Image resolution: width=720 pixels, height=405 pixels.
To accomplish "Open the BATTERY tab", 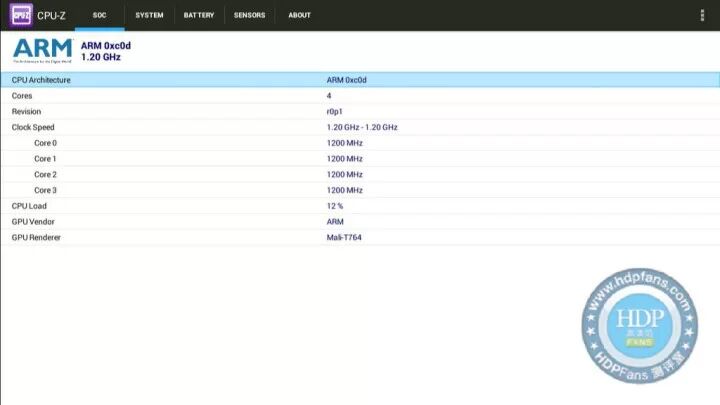I will (199, 15).
